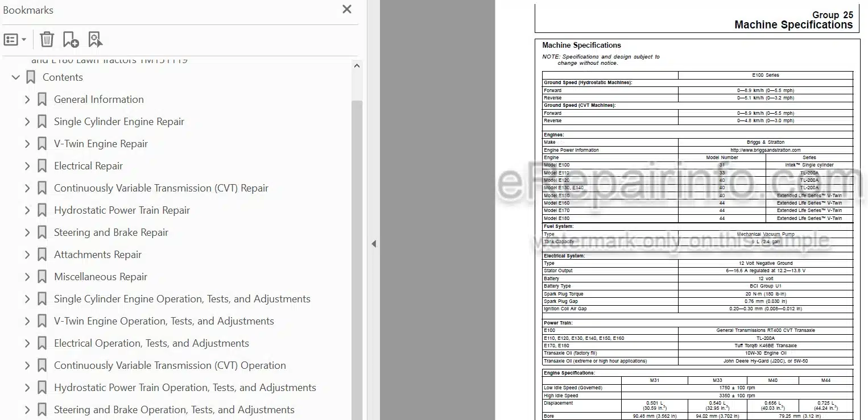Click the 'Engine Specifications:' section heading
Viewport: 868px width, 420px height.
point(569,373)
